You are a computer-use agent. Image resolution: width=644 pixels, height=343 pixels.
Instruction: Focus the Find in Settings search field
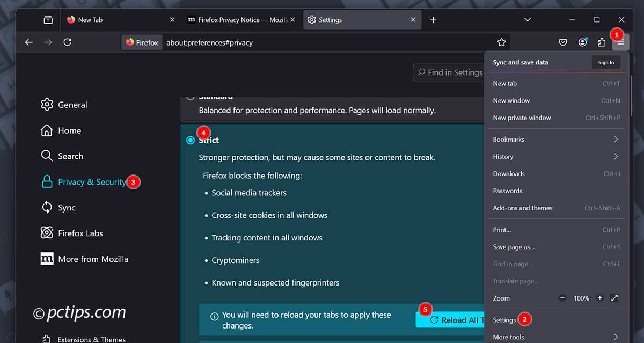pyautogui.click(x=448, y=72)
